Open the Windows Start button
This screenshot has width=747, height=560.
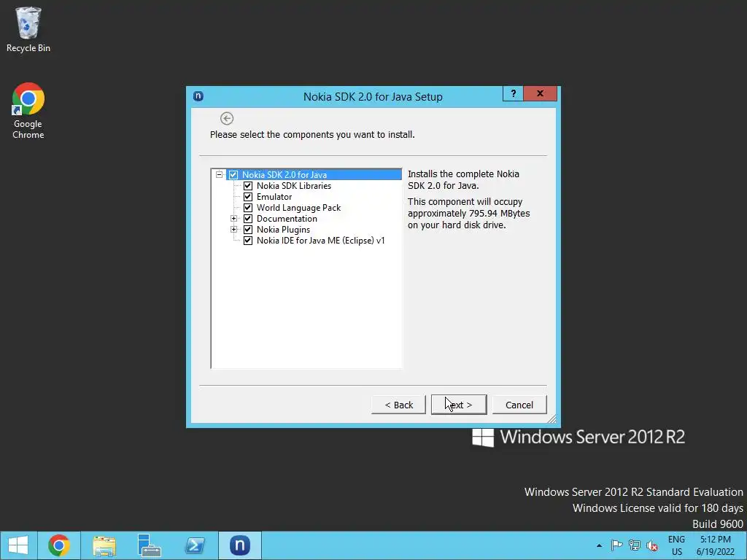point(18,545)
